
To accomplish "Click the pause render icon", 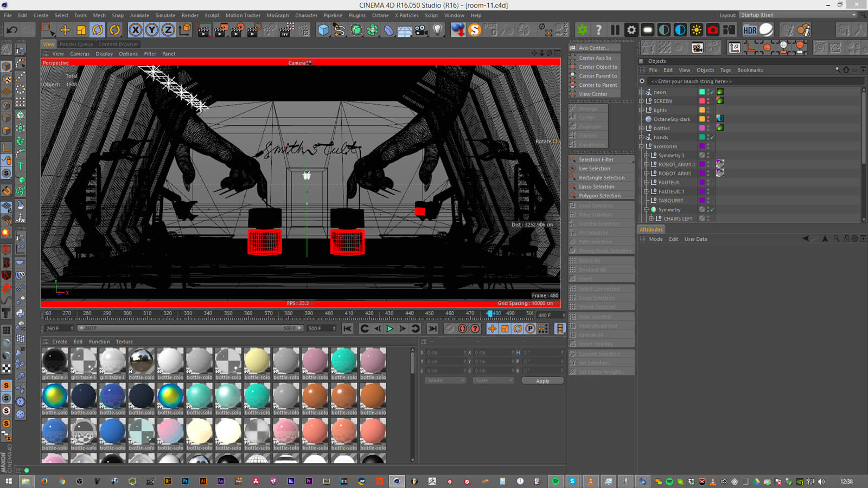I will [x=615, y=30].
